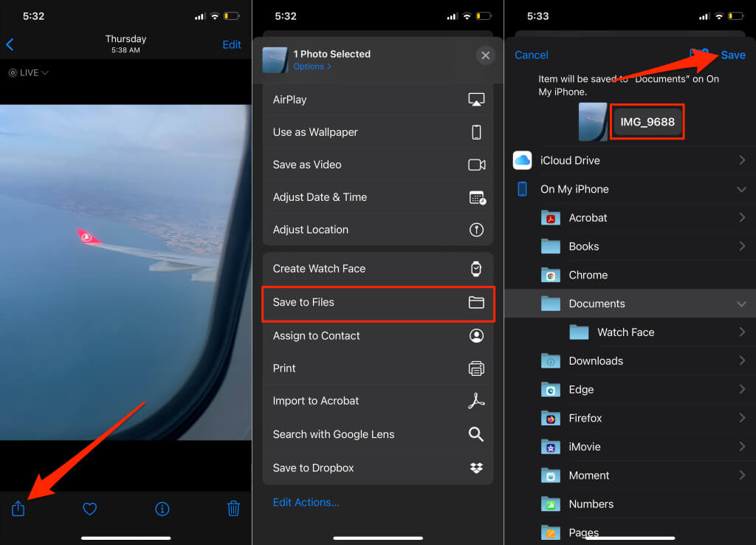
Task: Collapse the On My iPhone section
Action: (x=741, y=190)
